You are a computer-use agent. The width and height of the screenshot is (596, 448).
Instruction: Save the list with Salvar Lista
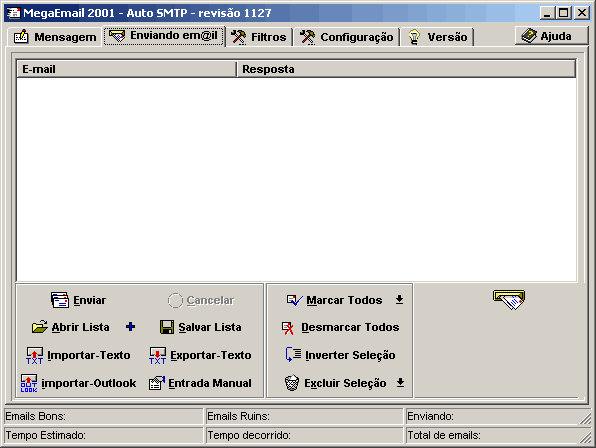click(x=201, y=327)
